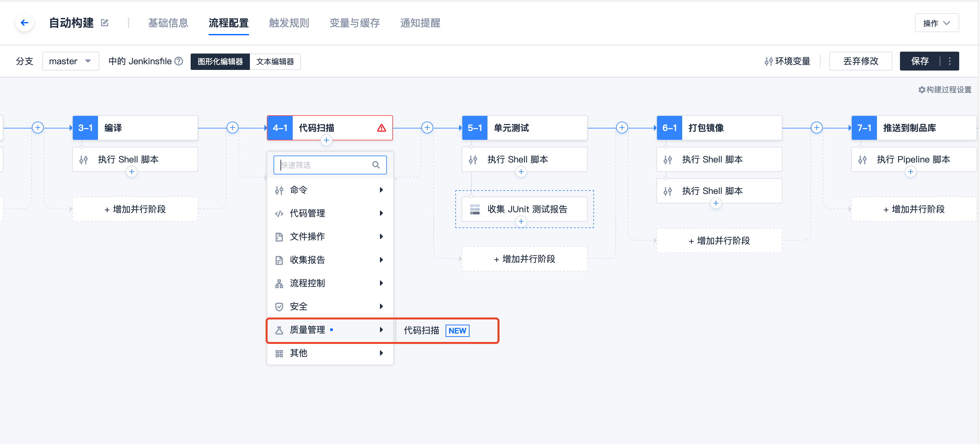Focus the 快速筛选 search field

click(x=330, y=165)
